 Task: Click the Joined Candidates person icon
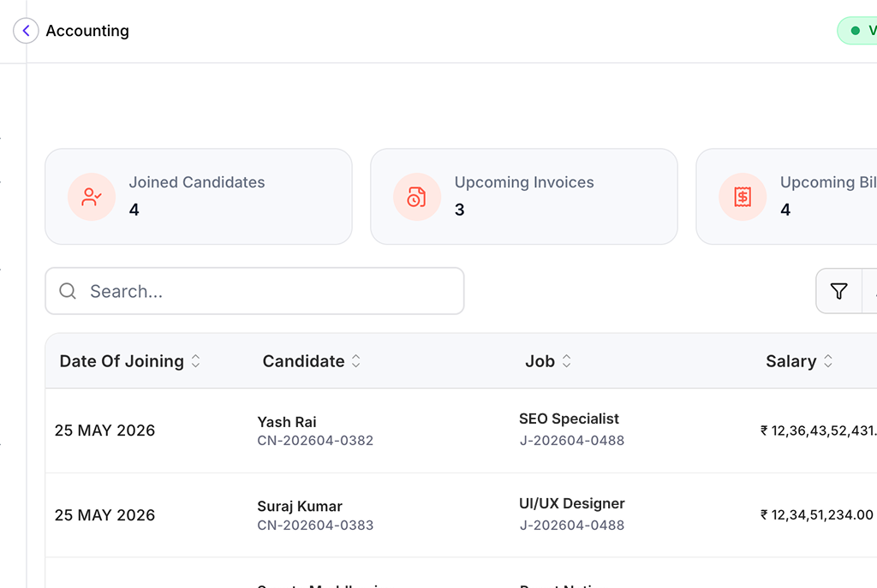(92, 197)
